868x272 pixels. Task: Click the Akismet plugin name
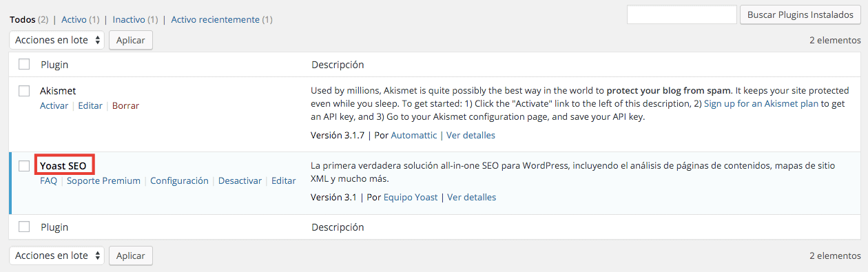tap(58, 91)
